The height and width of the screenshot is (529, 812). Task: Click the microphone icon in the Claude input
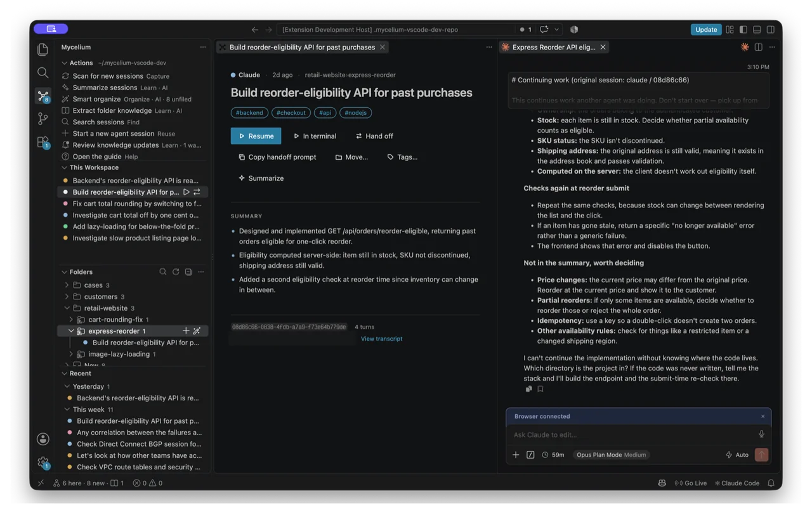pyautogui.click(x=761, y=434)
